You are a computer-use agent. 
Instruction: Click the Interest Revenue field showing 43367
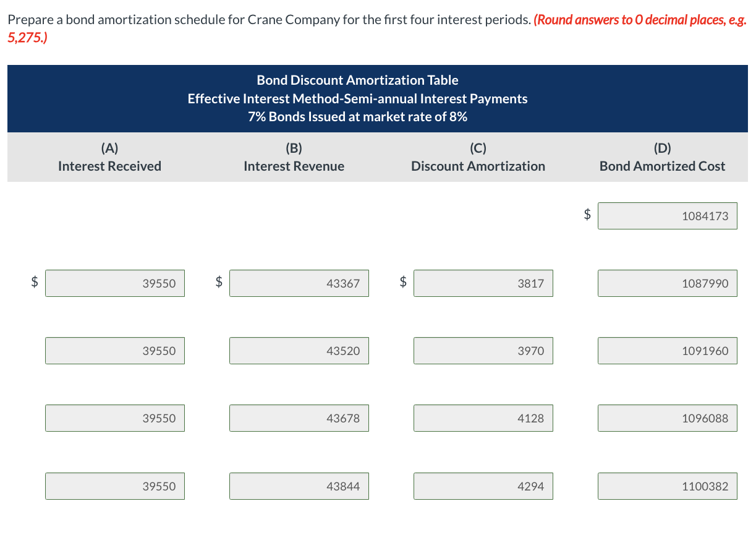click(299, 283)
